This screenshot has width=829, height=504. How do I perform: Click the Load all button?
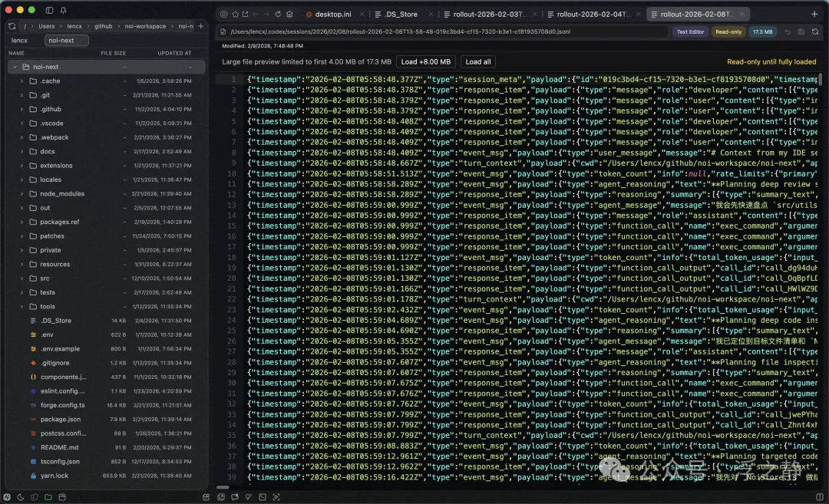(x=478, y=62)
